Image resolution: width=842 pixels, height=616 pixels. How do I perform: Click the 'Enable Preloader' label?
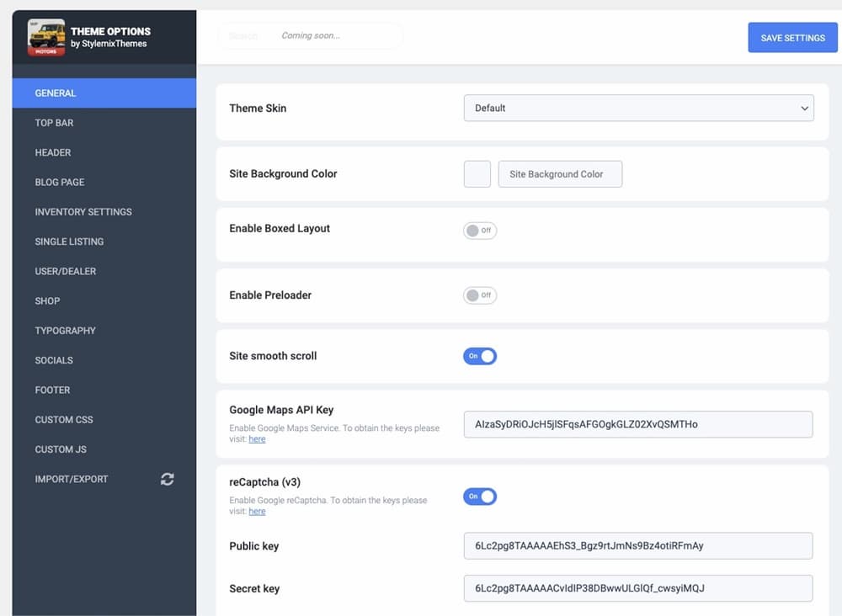pyautogui.click(x=270, y=295)
